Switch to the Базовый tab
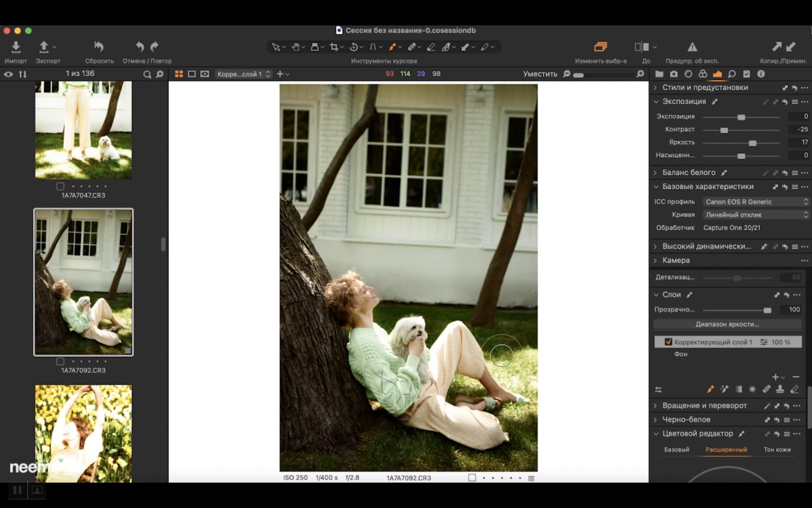Screen dimensions: 812x508 [x=676, y=450]
